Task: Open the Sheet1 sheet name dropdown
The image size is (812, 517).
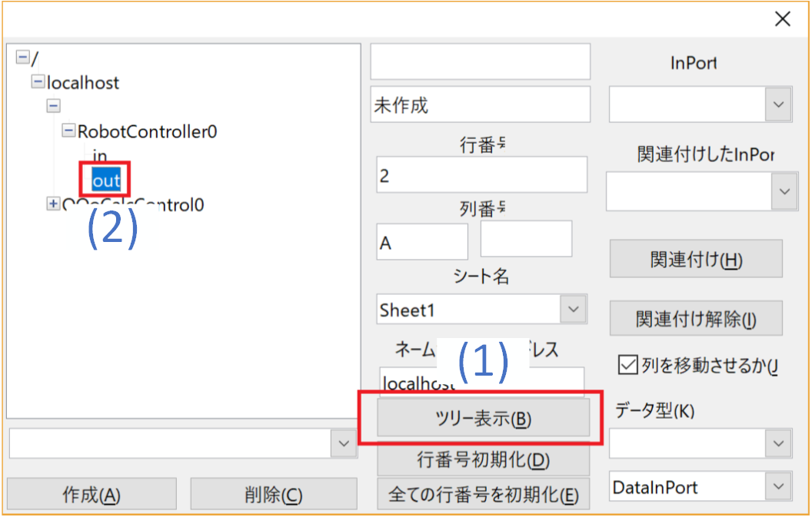Action: click(572, 310)
